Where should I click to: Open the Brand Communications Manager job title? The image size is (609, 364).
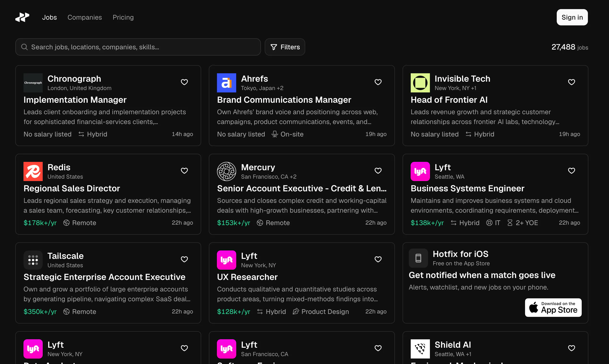click(284, 100)
